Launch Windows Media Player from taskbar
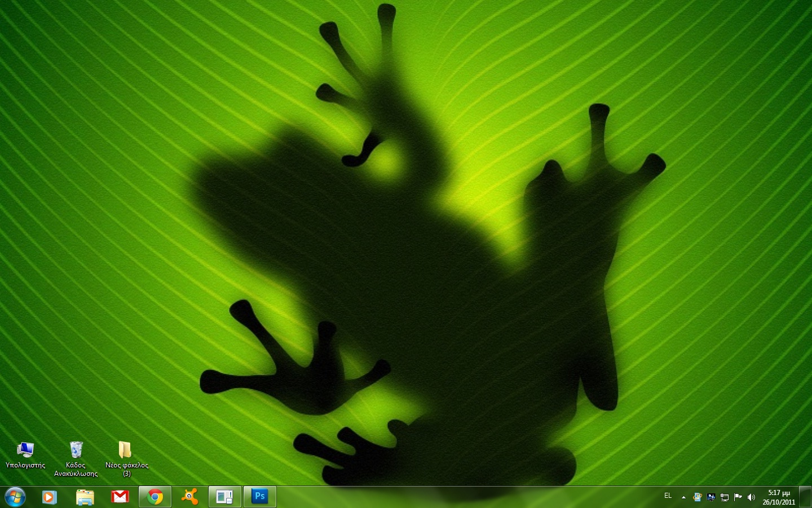The width and height of the screenshot is (812, 508). point(50,497)
